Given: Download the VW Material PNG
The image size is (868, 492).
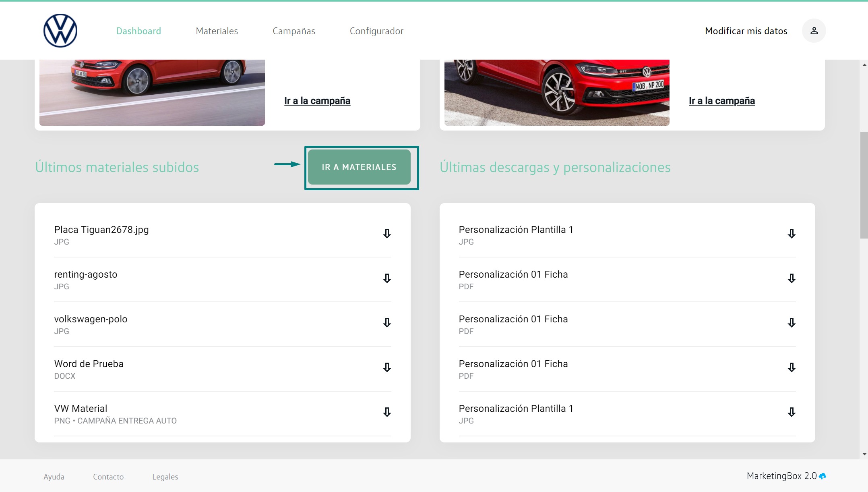Looking at the screenshot, I should pyautogui.click(x=387, y=413).
